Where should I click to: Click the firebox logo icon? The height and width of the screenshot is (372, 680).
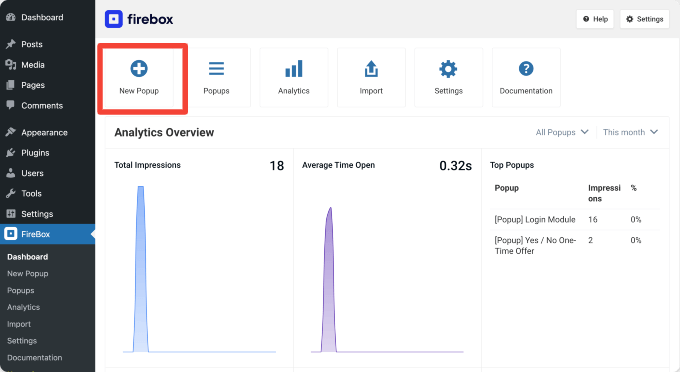pyautogui.click(x=114, y=19)
